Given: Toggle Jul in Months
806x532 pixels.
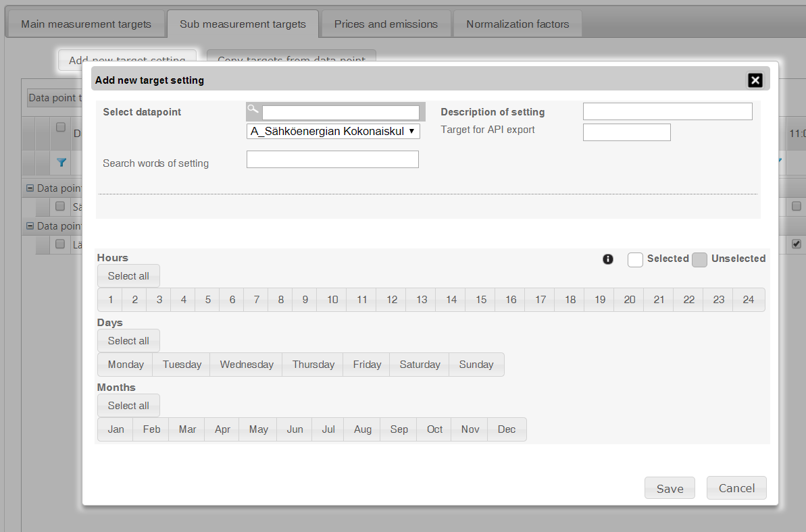Looking at the screenshot, I should click(x=328, y=429).
